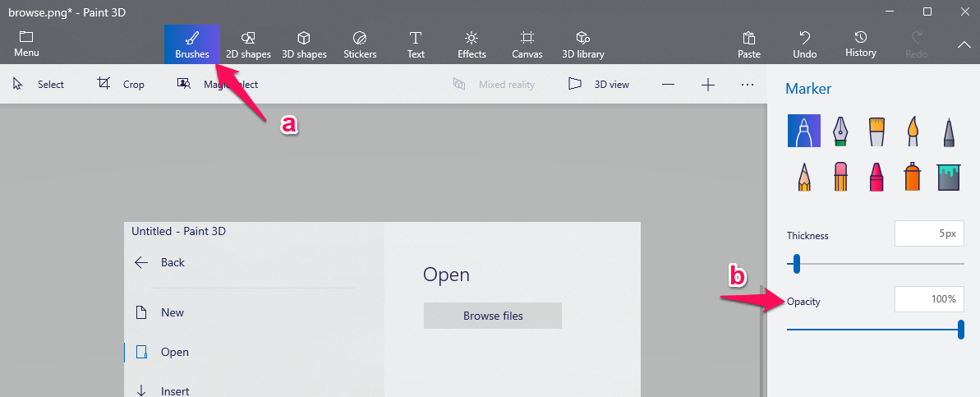Select the Pencil brush
Image resolution: width=980 pixels, height=397 pixels.
coord(803,176)
